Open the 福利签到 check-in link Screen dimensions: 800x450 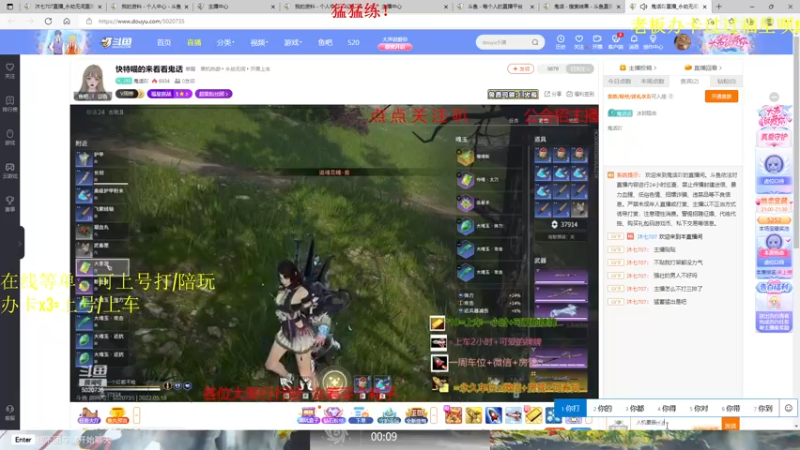(580, 94)
